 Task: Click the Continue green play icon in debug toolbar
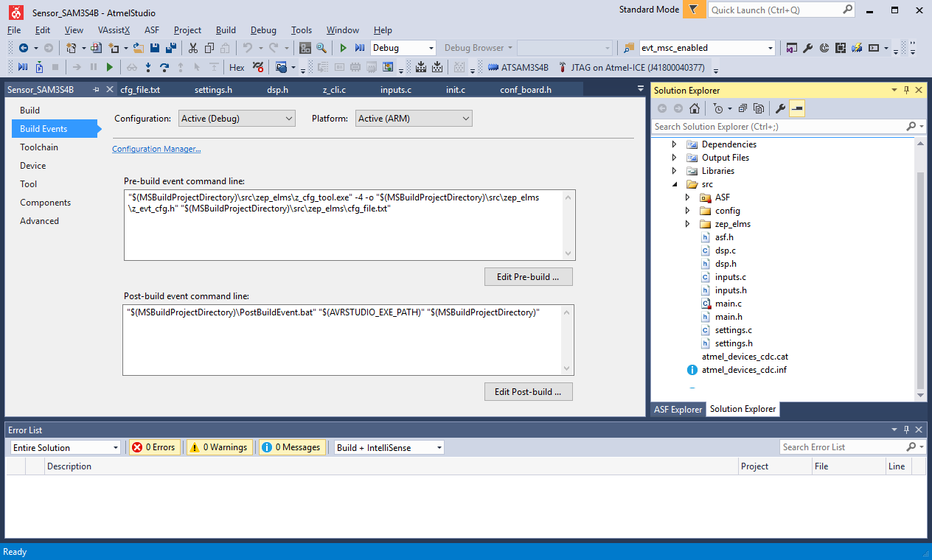tap(110, 67)
